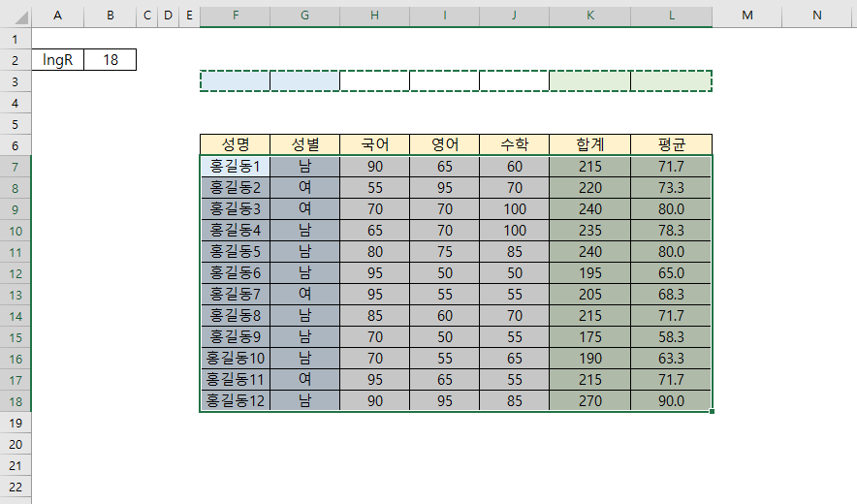Click 홍길동4's 합계 value 235
The image size is (857, 504).
coord(589,230)
